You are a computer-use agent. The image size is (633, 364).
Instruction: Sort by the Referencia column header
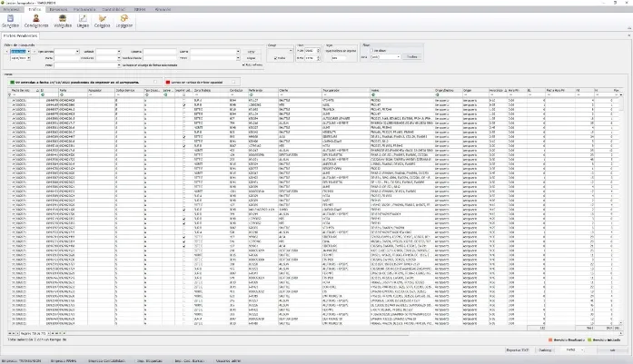pos(262,90)
